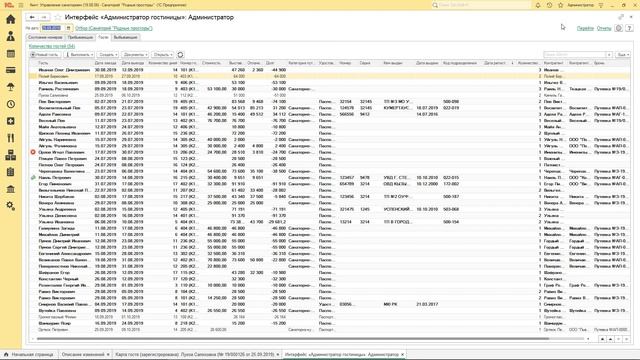
Task: Open the person/guest section sidebar icon
Action: [x=11, y=36]
